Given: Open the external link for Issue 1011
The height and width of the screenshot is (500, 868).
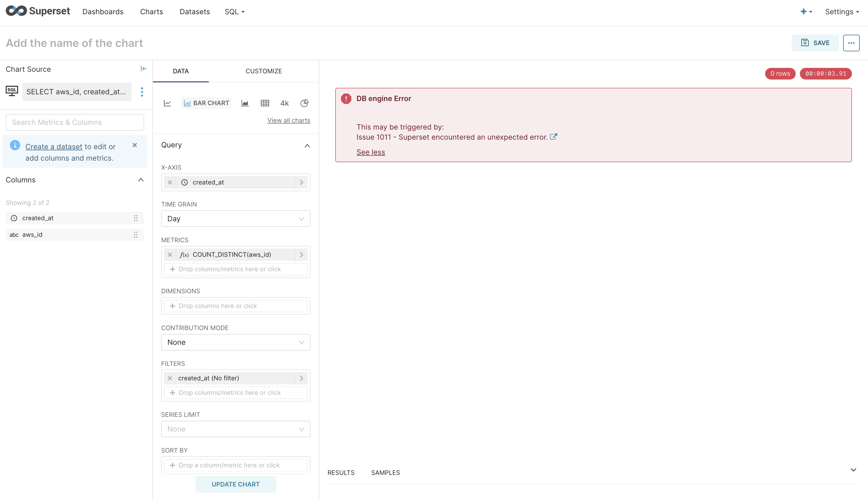Looking at the screenshot, I should (x=554, y=136).
